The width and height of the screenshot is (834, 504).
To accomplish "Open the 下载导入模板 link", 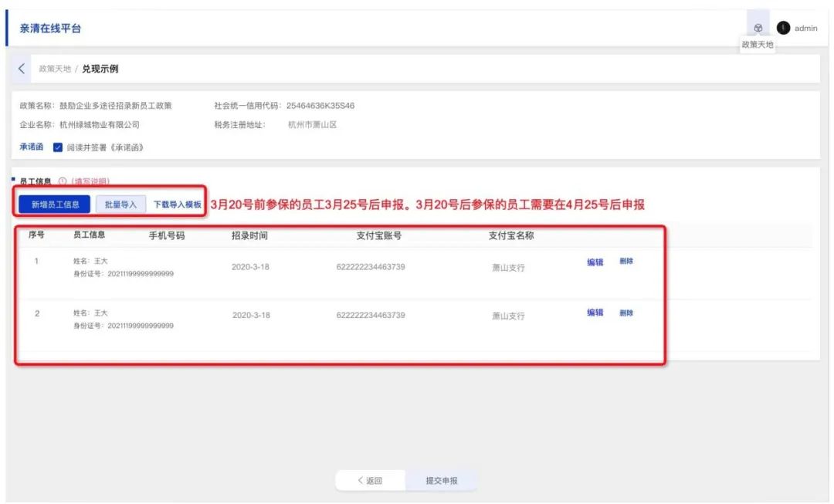I will coord(177,205).
